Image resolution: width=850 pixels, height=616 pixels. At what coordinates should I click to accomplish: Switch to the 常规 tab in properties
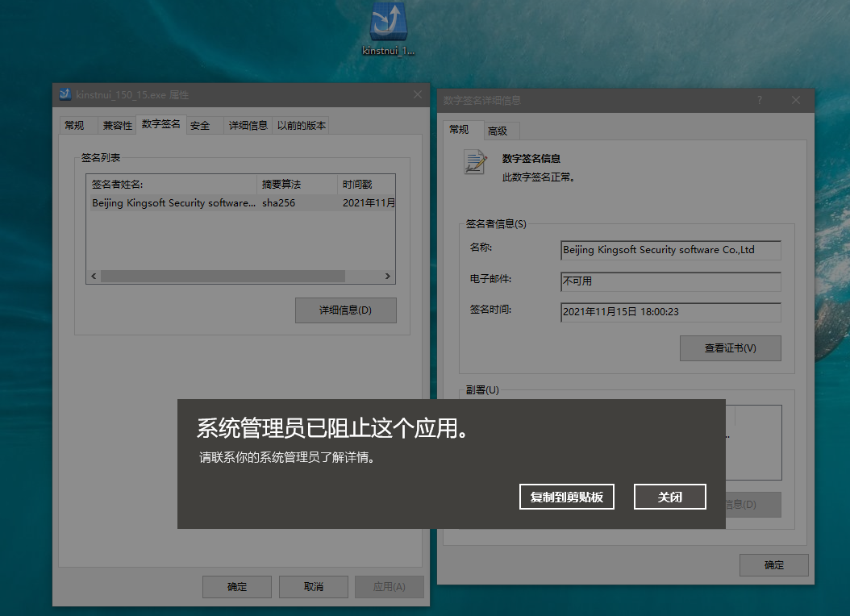[77, 125]
